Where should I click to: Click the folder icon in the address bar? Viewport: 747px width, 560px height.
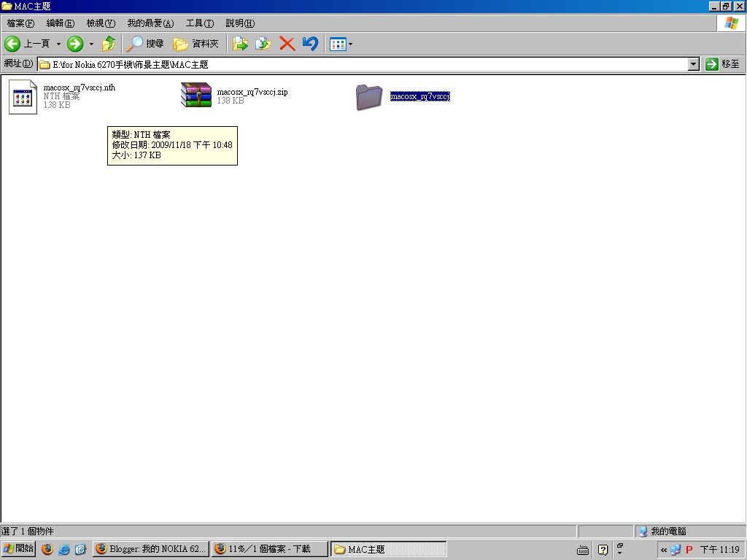(x=44, y=64)
